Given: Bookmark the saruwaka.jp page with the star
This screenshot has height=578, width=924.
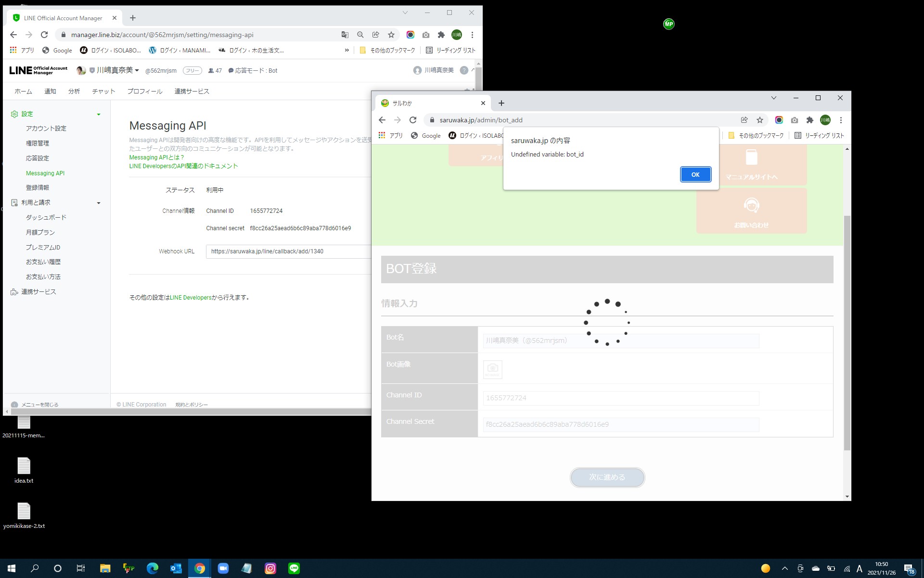Looking at the screenshot, I should tap(760, 120).
